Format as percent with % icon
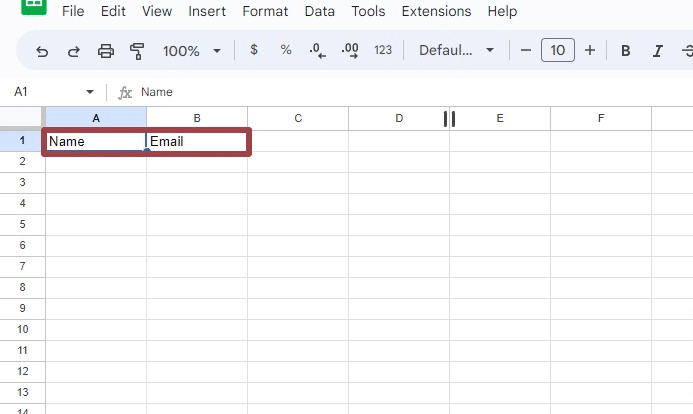Image resolution: width=693 pixels, height=414 pixels. click(286, 49)
